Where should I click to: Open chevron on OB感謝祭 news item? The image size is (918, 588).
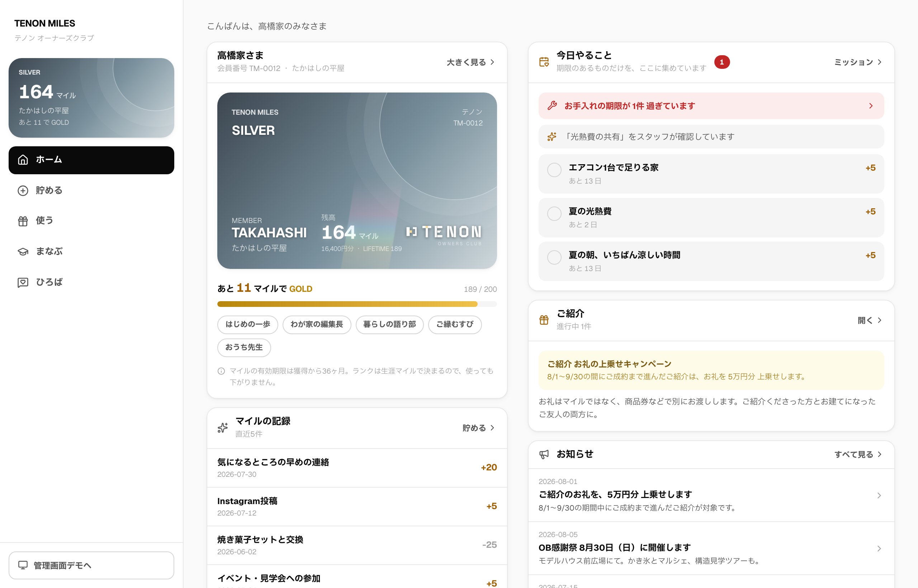(879, 548)
